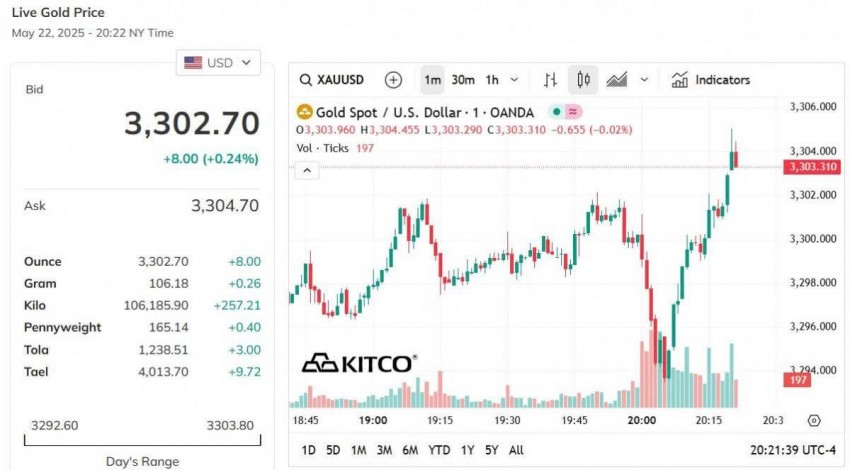850x470 pixels.
Task: Select the Area chart style icon
Action: coord(617,80)
